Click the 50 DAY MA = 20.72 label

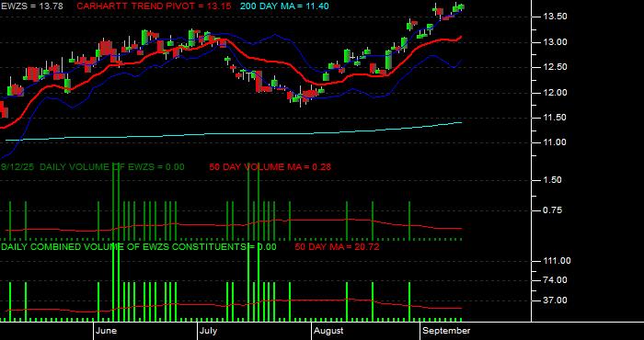click(337, 247)
